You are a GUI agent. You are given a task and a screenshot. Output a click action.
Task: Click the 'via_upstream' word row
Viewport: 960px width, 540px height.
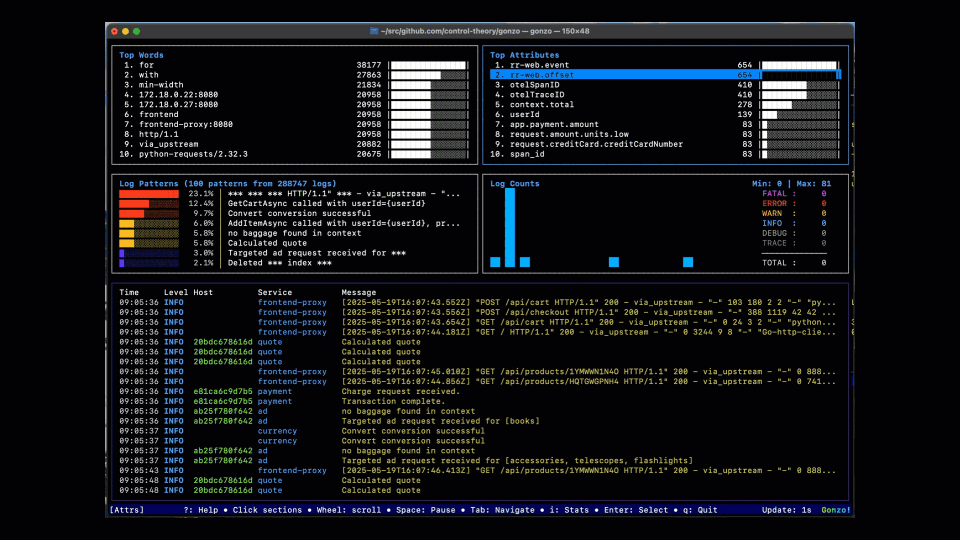295,144
